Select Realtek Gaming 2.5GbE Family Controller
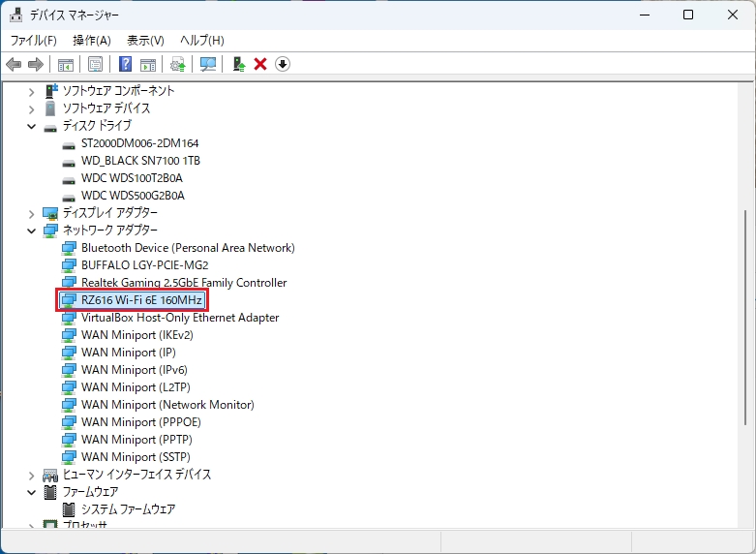 click(x=184, y=283)
